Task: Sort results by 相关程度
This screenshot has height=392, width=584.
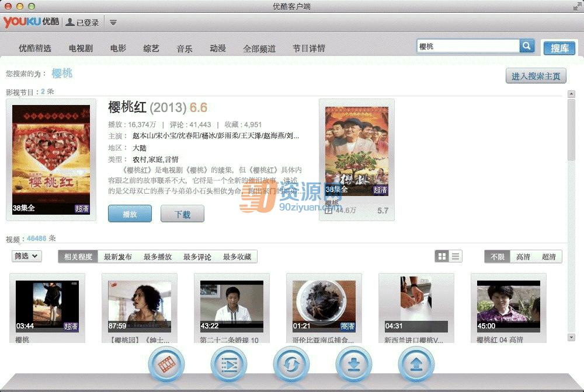Action: [78, 257]
